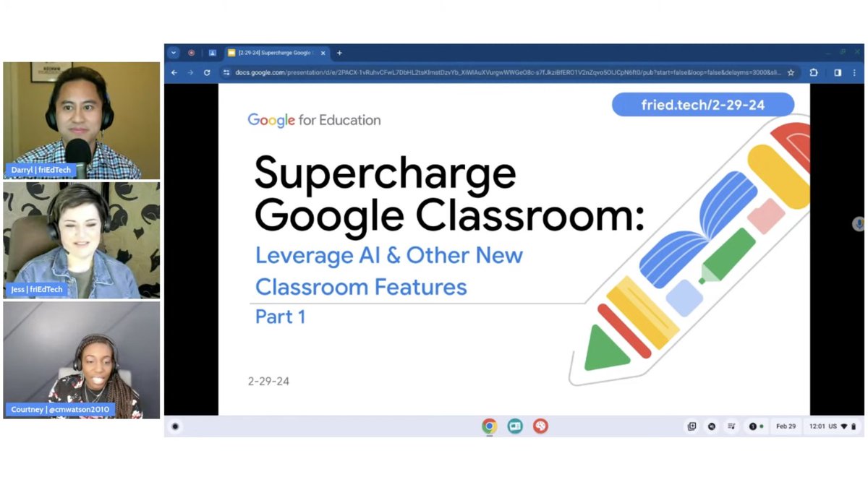This screenshot has height=477, width=868.
Task: Click the 'Darryl | friEdTech' name label
Action: click(x=41, y=170)
